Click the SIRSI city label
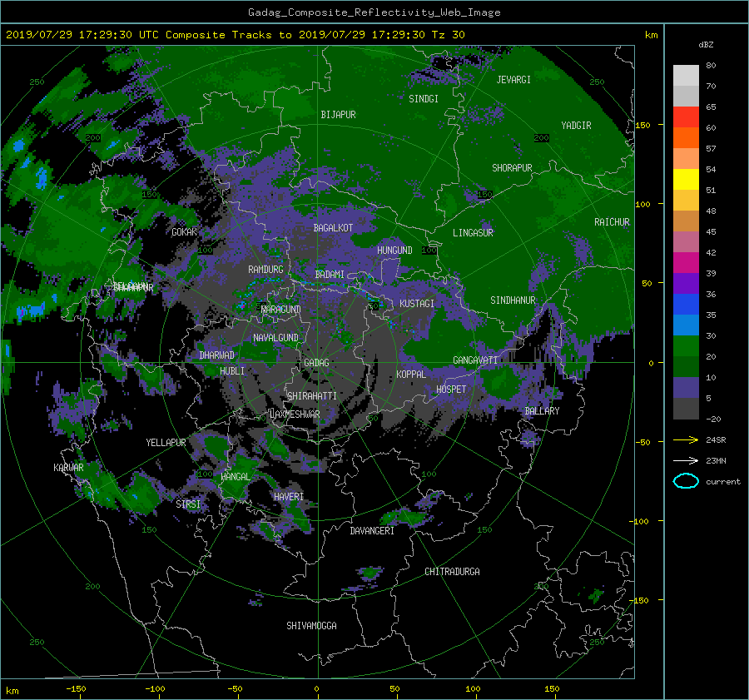The image size is (749, 700). click(188, 504)
